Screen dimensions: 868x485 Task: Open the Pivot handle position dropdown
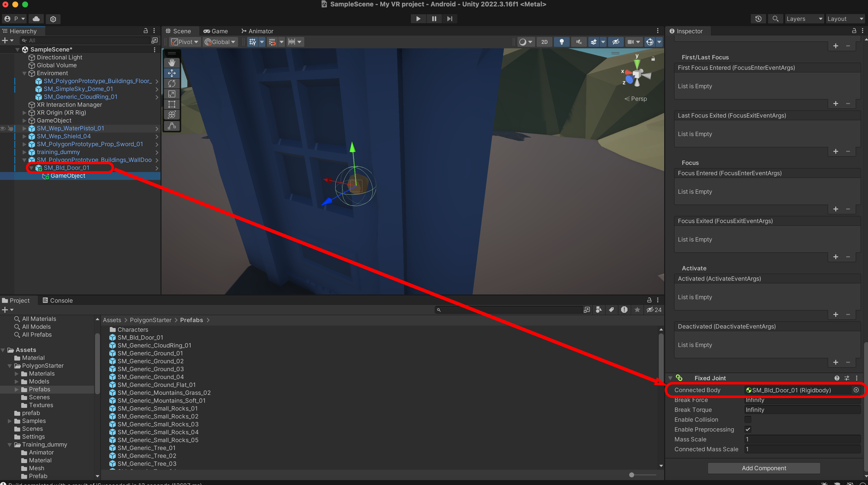coord(185,42)
